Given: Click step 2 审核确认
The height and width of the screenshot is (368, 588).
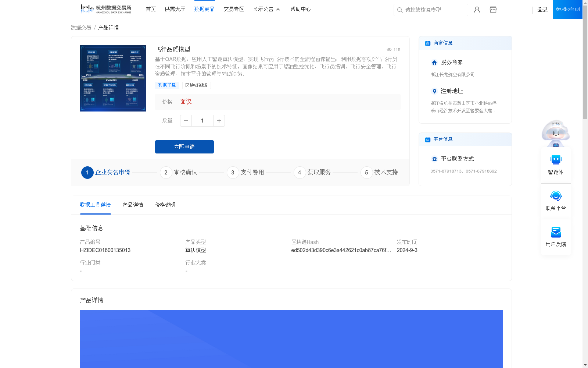Looking at the screenshot, I should coord(179,172).
